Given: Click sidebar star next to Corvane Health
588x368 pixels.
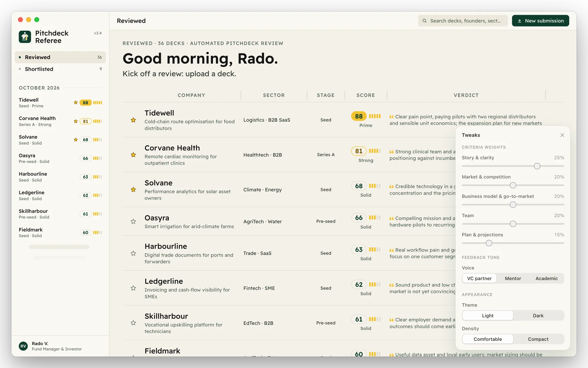Looking at the screenshot, I should [76, 121].
